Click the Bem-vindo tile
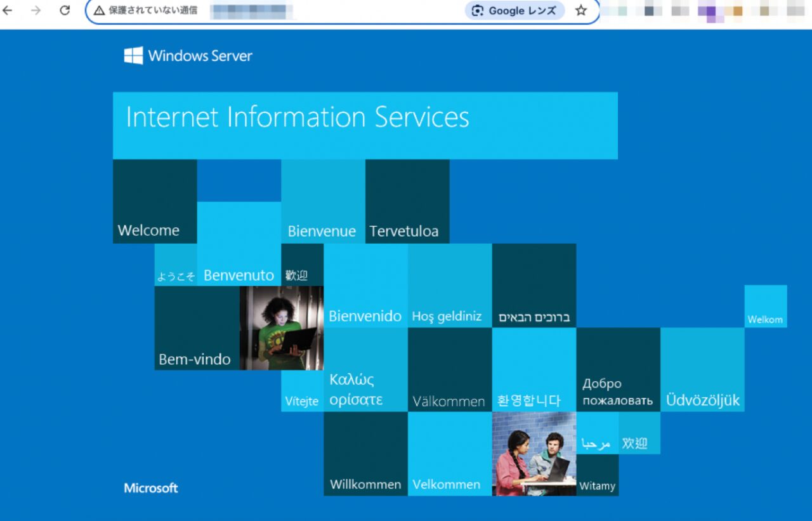 click(197, 328)
